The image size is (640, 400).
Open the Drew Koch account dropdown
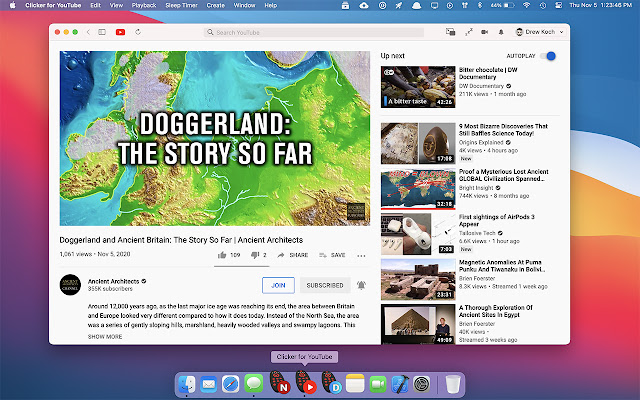(540, 32)
